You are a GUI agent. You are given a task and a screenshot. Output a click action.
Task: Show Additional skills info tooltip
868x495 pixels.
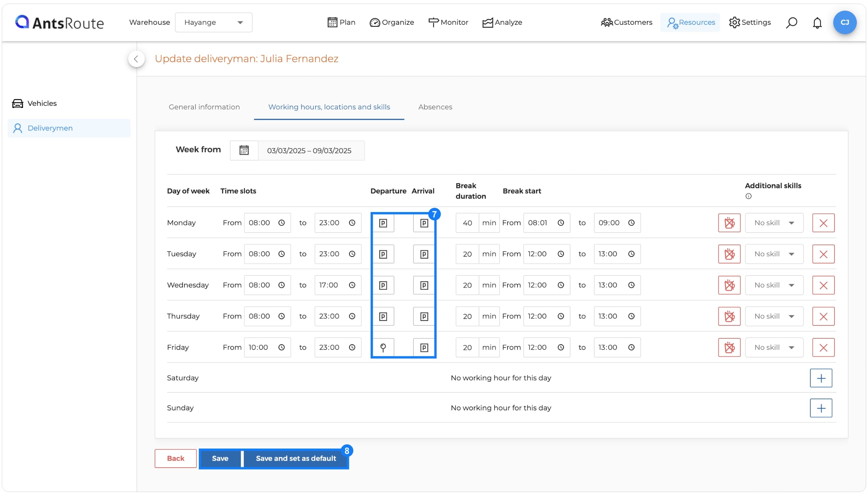tap(748, 196)
